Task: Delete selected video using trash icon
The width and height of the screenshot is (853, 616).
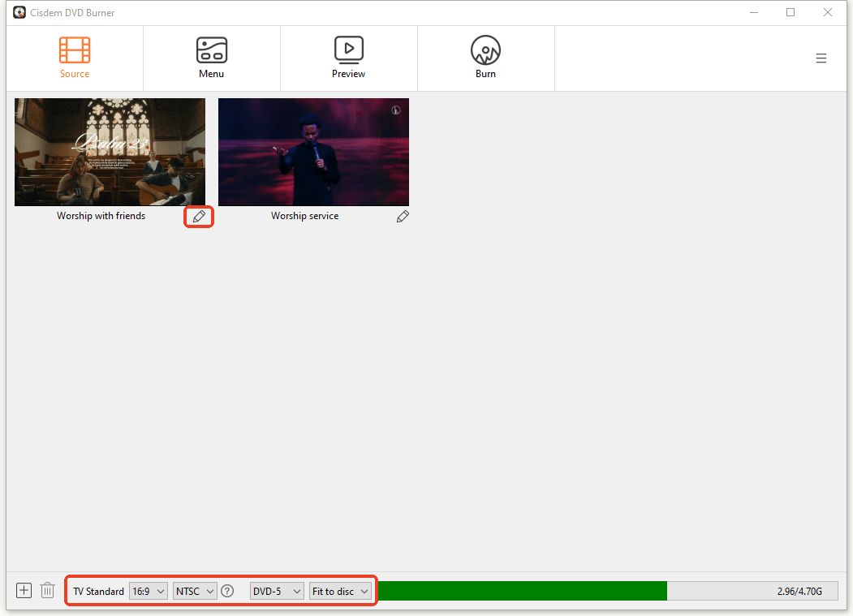Action: tap(47, 590)
